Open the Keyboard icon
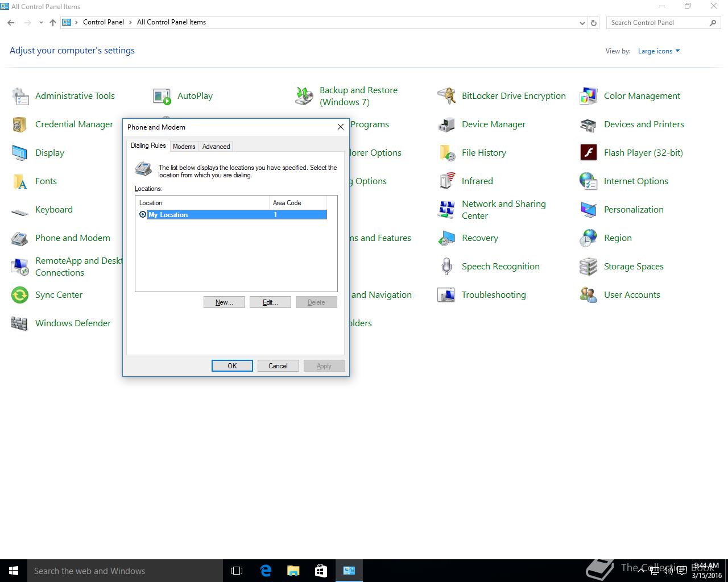This screenshot has height=582, width=728. [20, 212]
